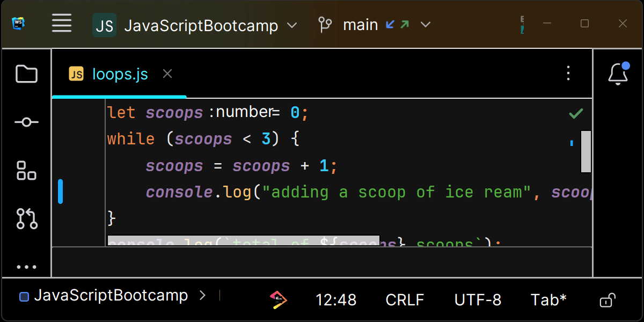Open the Structure tool window icon
The image size is (644, 322).
coord(26,170)
